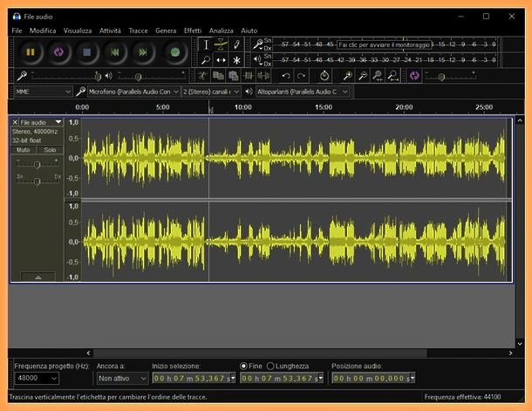Open the Tracce menu
Screen dimensions: 532x411
(x=138, y=31)
